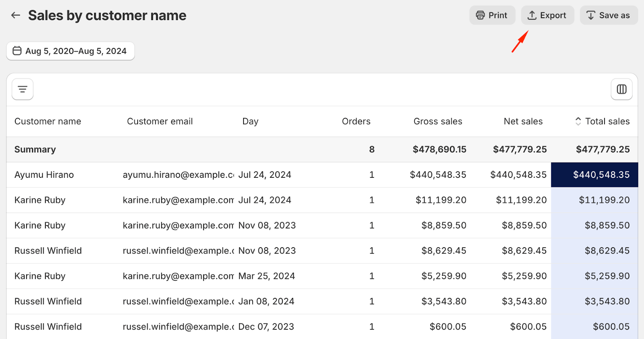Export the sales report
Image resolution: width=644 pixels, height=339 pixels.
pos(547,15)
